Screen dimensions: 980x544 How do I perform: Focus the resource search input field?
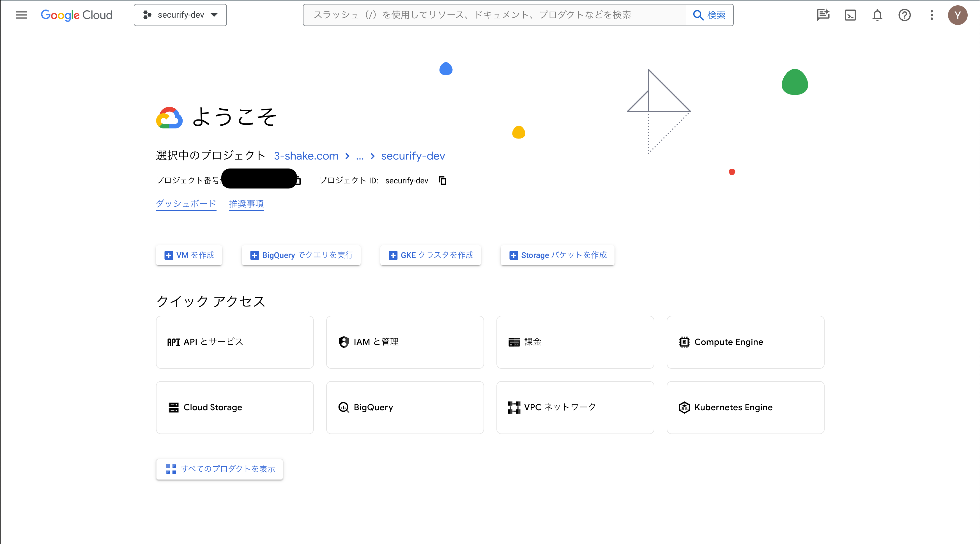pyautogui.click(x=494, y=15)
